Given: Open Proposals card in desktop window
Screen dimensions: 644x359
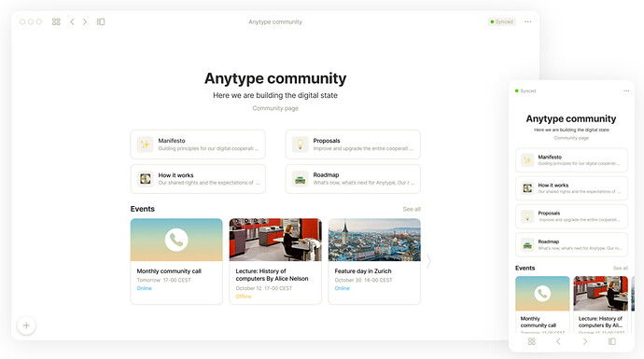Looking at the screenshot, I should click(x=353, y=145).
